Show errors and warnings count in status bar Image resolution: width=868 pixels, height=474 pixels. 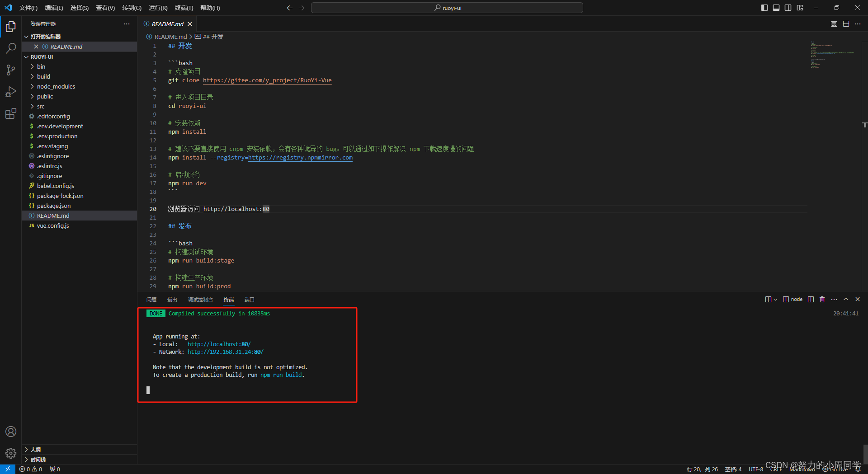[31, 469]
